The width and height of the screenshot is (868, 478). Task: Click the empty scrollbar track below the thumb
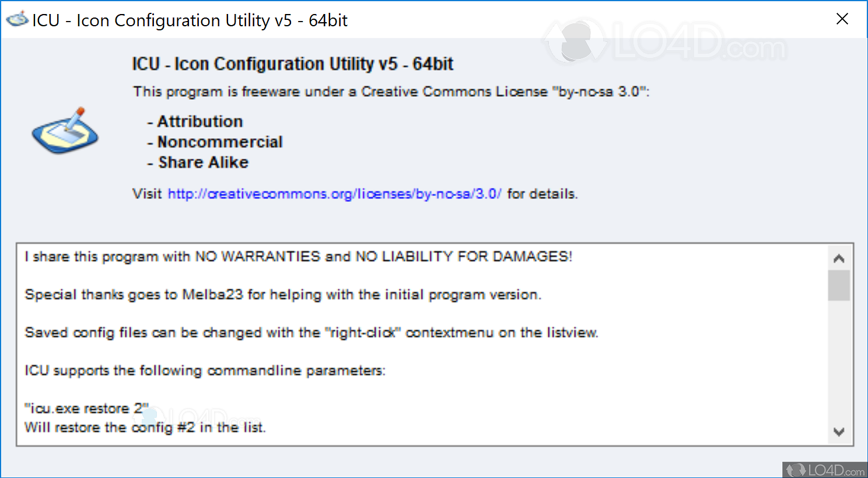(x=839, y=362)
